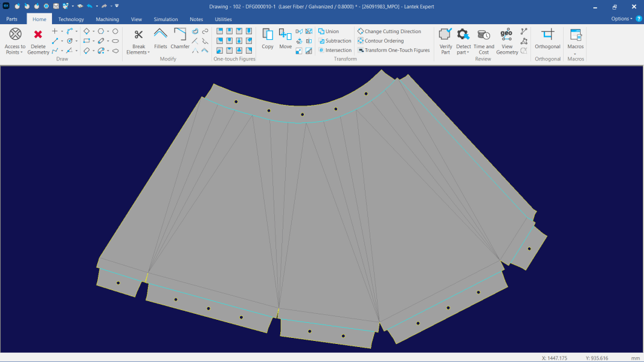
Task: Open Time and Cost review
Action: click(483, 34)
